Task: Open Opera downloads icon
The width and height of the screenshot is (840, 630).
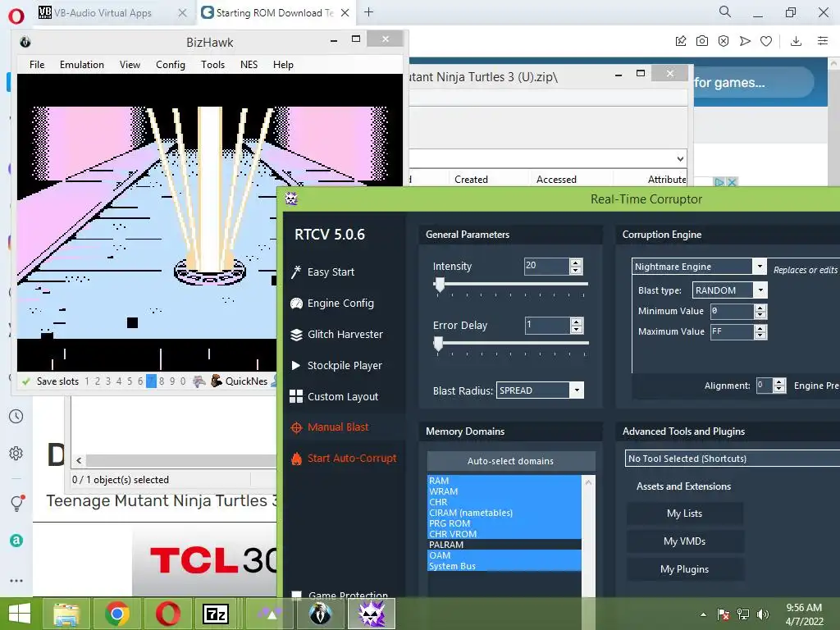Action: (x=796, y=41)
